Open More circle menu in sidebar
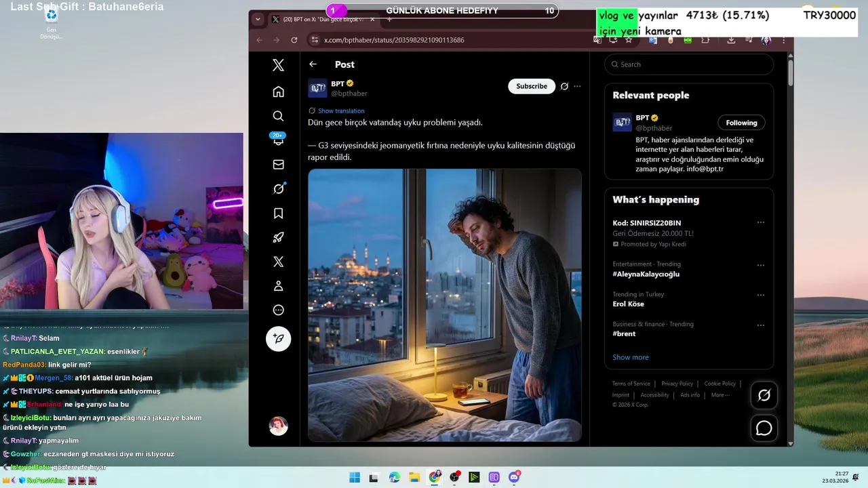 (278, 310)
